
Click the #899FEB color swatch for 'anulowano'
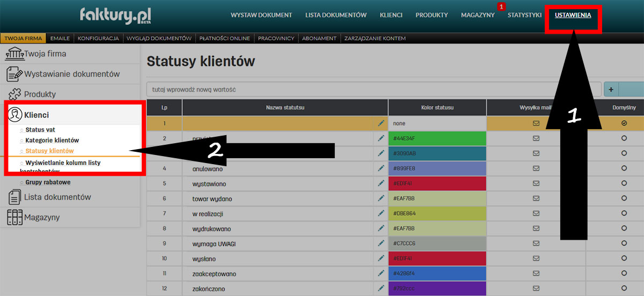(437, 168)
